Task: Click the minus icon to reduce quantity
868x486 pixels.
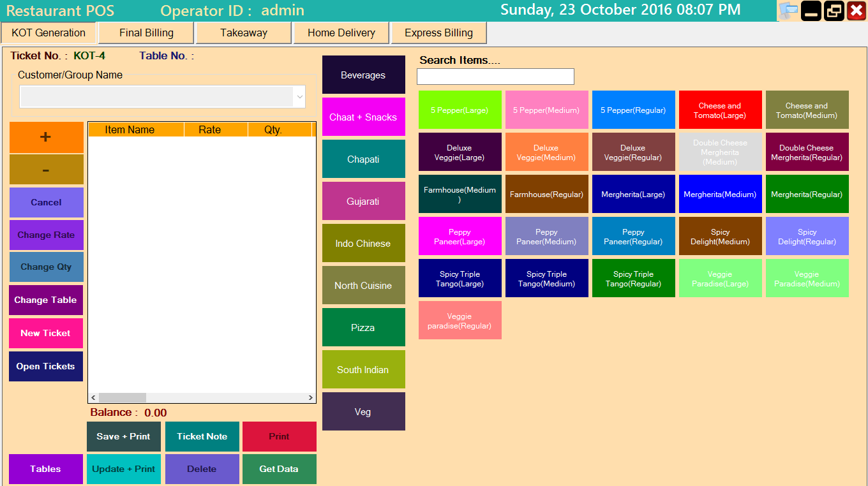Action: 45,169
